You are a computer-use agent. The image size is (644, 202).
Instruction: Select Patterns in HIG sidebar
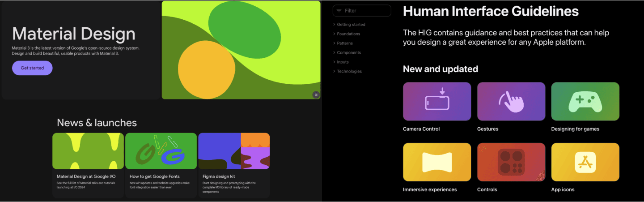[345, 43]
